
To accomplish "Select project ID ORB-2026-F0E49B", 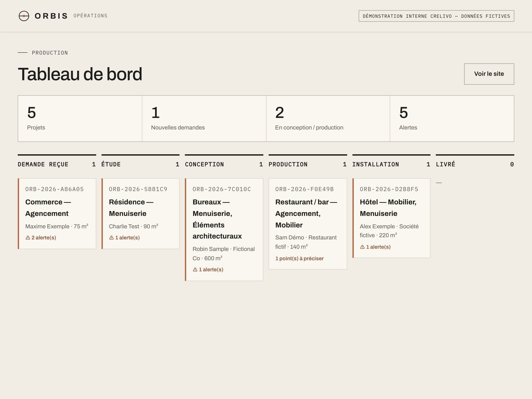I will pyautogui.click(x=305, y=189).
